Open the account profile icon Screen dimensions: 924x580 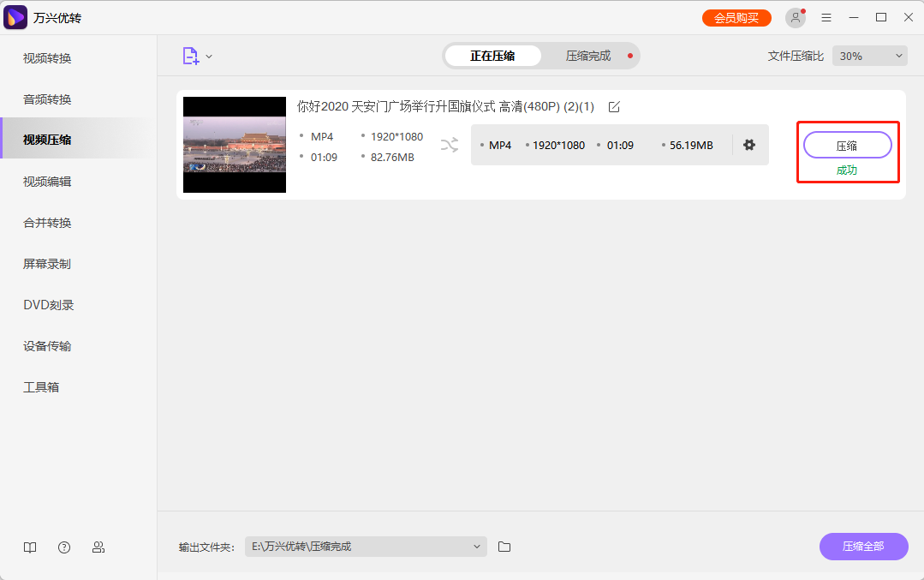(795, 16)
